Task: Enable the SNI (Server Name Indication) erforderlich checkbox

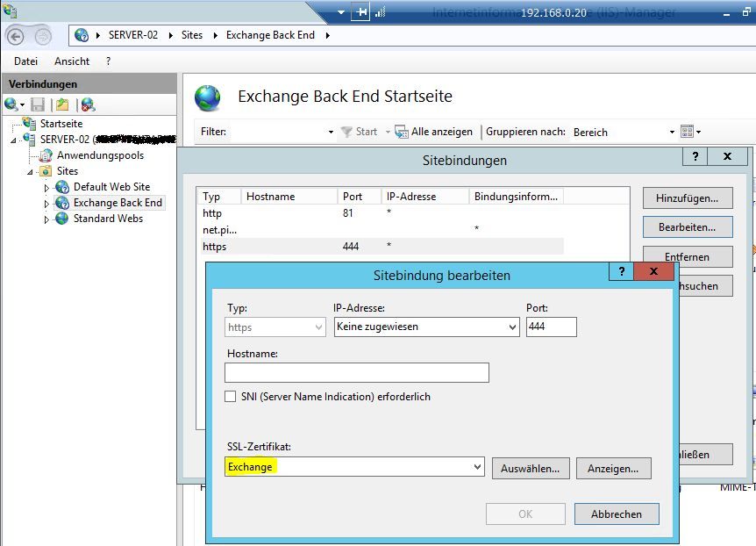Action: point(231,397)
